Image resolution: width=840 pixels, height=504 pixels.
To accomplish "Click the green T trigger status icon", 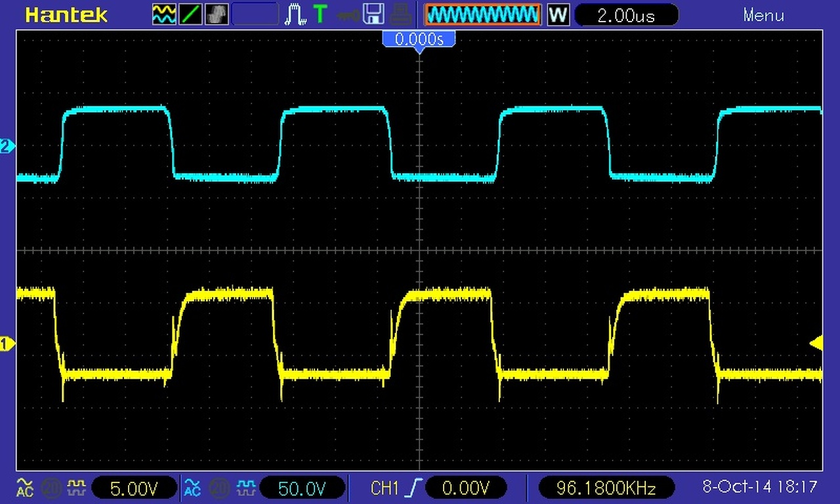I will click(x=320, y=14).
